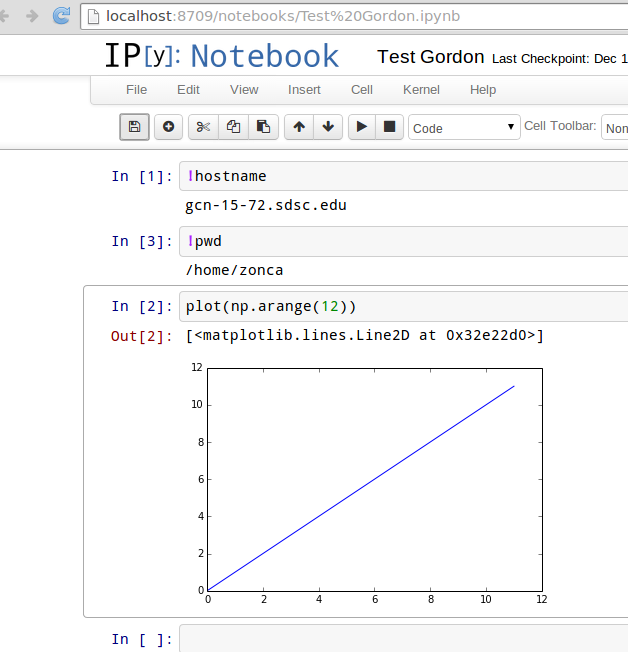Viewport: 628px width, 652px height.
Task: Reload the browser page
Action: point(61,16)
